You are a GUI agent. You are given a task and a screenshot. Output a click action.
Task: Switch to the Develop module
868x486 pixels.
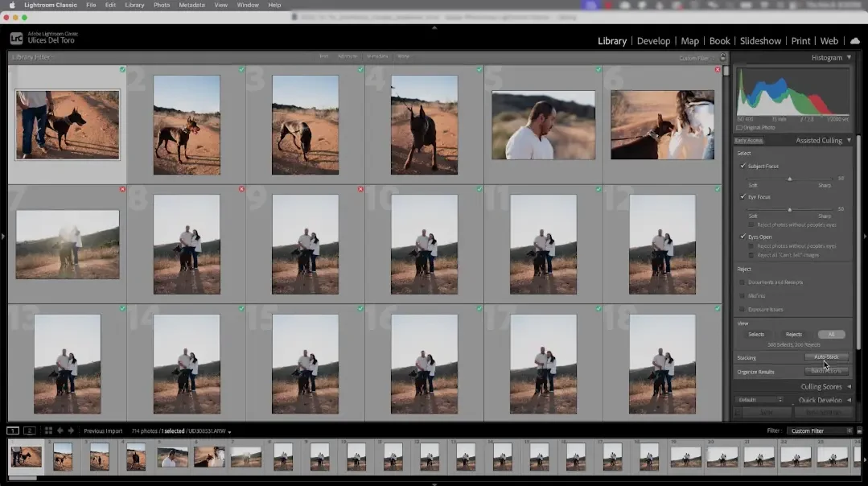pos(653,41)
